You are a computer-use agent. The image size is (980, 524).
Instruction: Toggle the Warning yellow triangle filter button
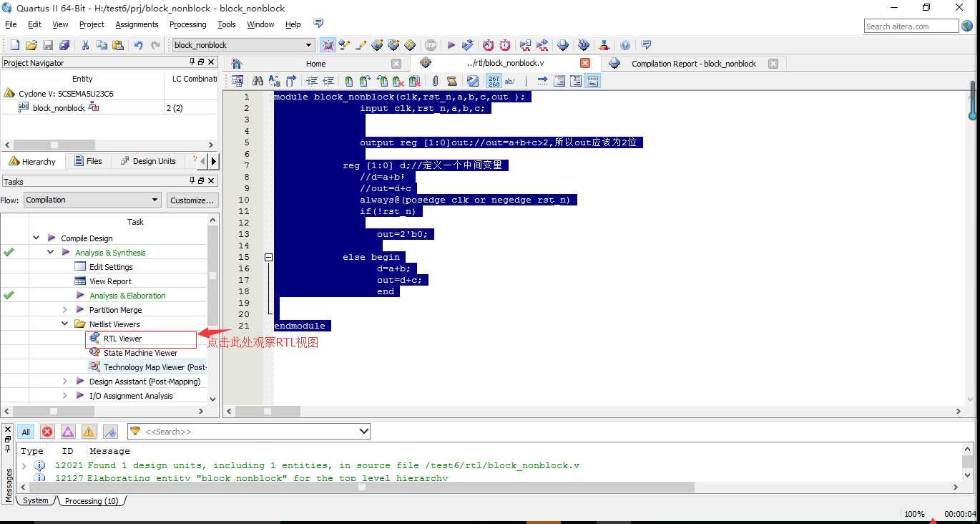pyautogui.click(x=89, y=432)
